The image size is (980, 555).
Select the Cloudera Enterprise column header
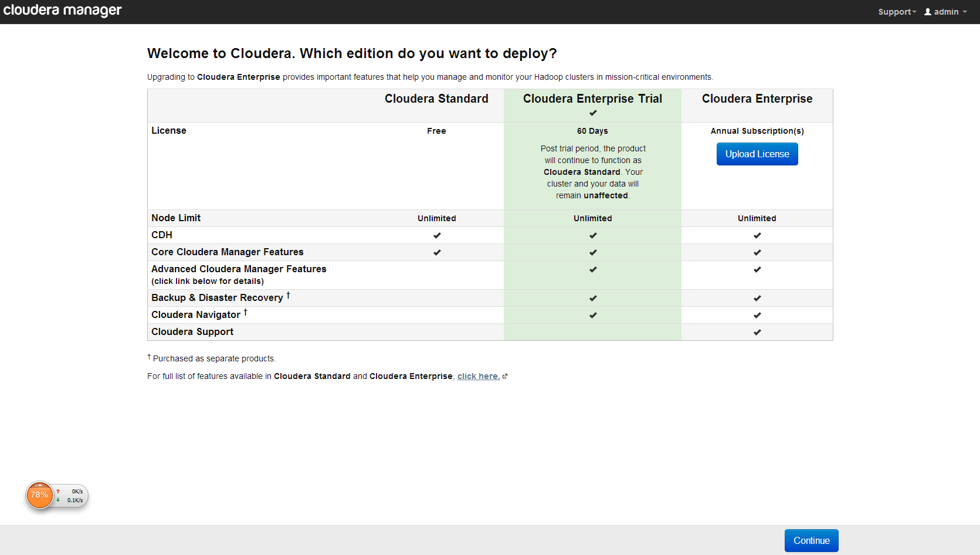click(757, 99)
